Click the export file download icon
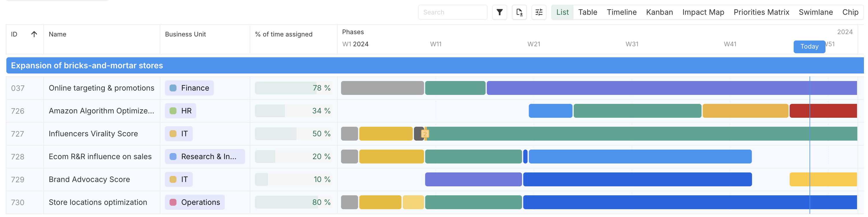Viewport: 868px width, 217px height. coord(519,12)
